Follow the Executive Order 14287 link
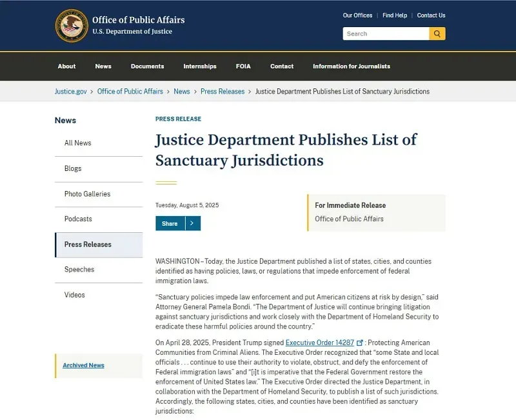 click(x=319, y=343)
